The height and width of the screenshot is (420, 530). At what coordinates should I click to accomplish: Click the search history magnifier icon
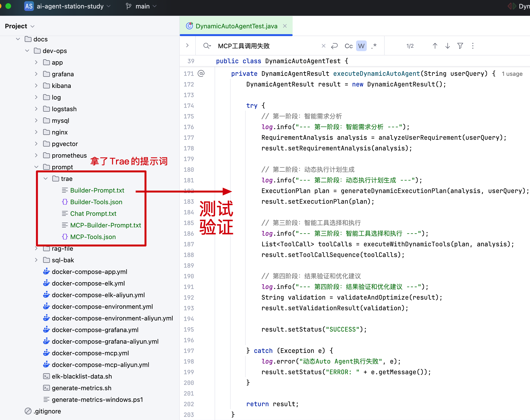pyautogui.click(x=207, y=46)
